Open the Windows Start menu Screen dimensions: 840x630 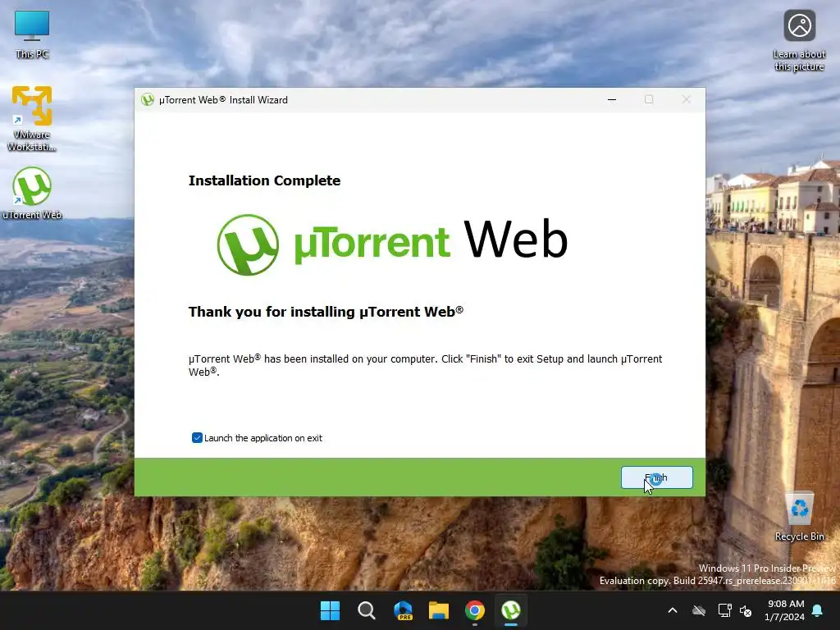(x=330, y=610)
